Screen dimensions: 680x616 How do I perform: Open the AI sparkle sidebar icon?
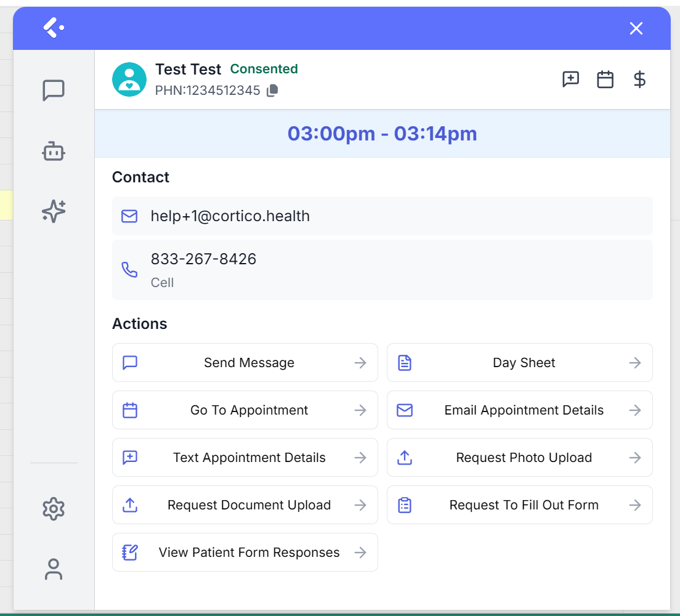click(x=54, y=211)
